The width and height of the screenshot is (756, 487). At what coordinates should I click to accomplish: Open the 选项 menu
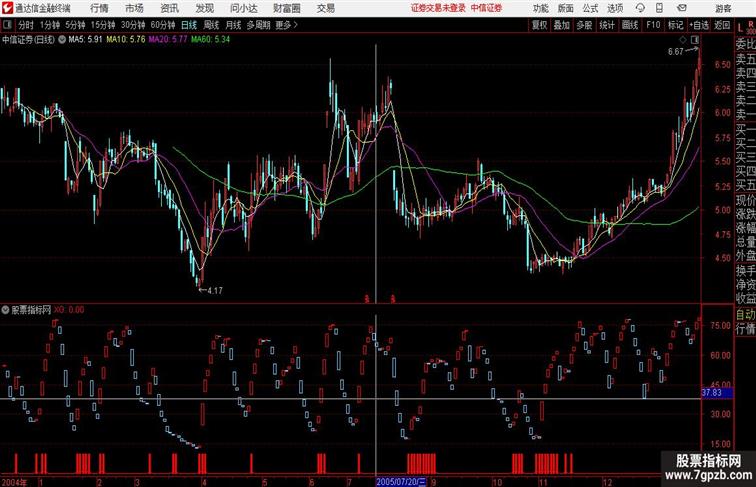click(x=615, y=8)
